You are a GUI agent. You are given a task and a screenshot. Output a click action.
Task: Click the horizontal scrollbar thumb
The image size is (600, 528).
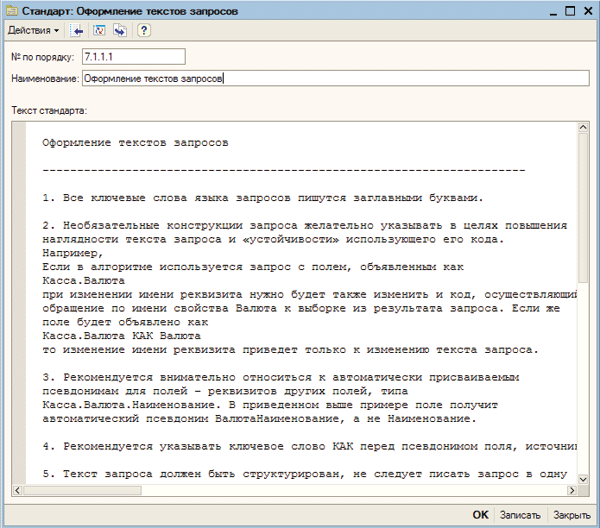(x=82, y=490)
